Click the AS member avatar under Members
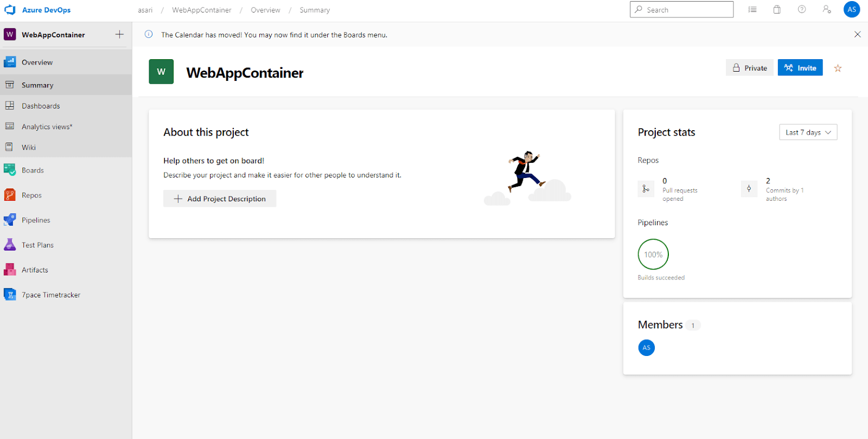868x439 pixels. 646,348
